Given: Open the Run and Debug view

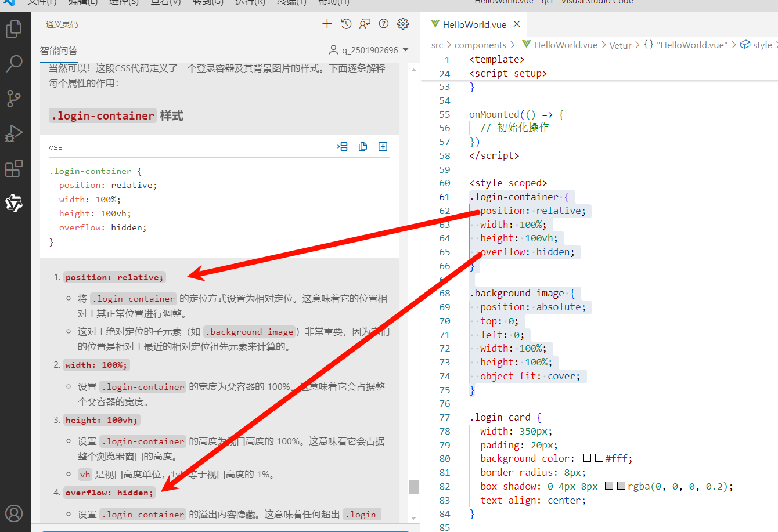Looking at the screenshot, I should pos(14,133).
